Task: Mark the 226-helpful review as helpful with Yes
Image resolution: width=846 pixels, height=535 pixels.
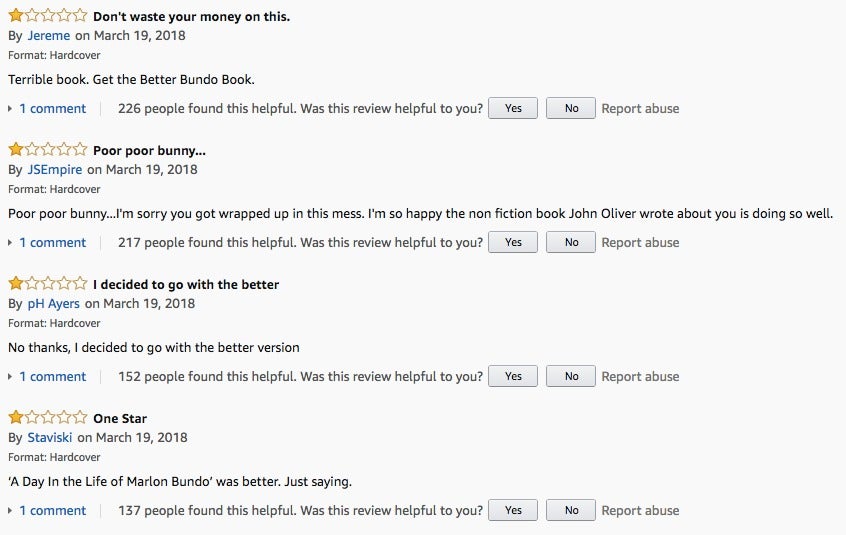Action: (x=513, y=108)
